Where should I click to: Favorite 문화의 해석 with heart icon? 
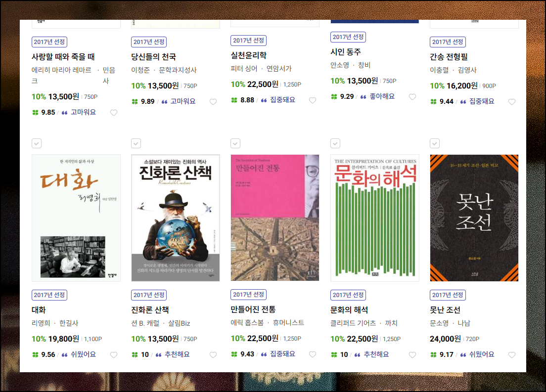click(x=412, y=355)
